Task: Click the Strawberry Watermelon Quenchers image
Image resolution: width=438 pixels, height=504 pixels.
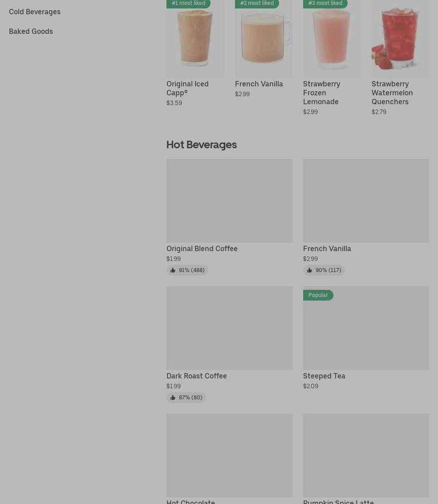Action: (400, 39)
